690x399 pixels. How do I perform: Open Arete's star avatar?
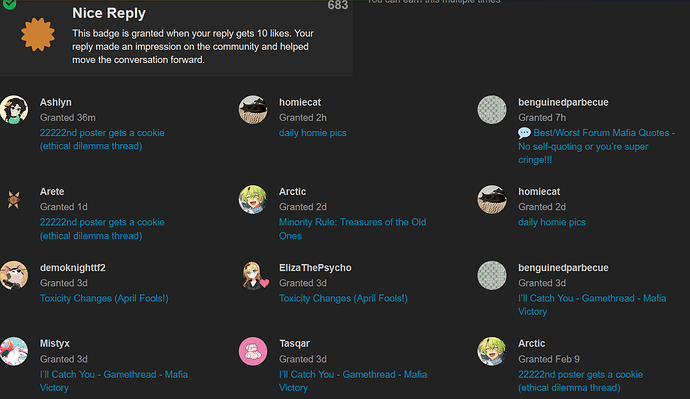[13, 200]
